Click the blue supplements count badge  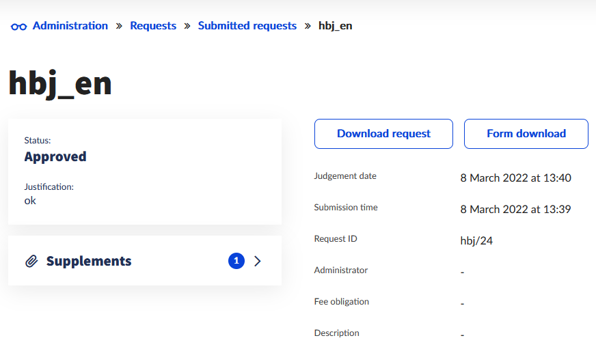(x=236, y=261)
